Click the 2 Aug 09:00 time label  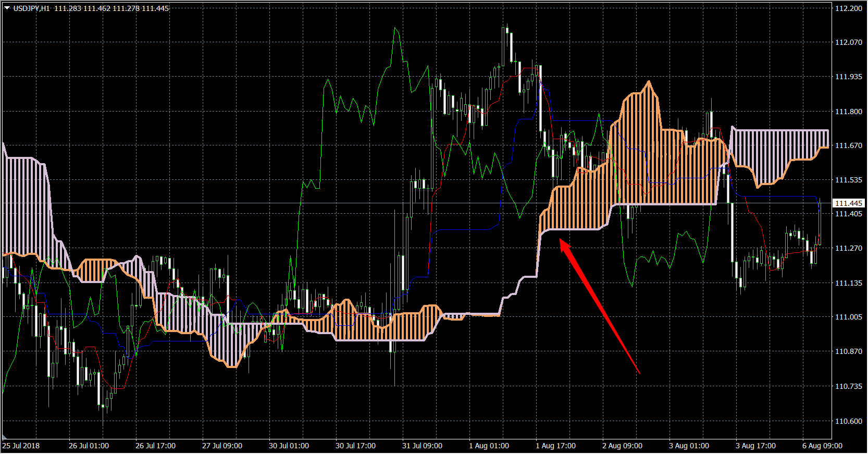tap(622, 446)
